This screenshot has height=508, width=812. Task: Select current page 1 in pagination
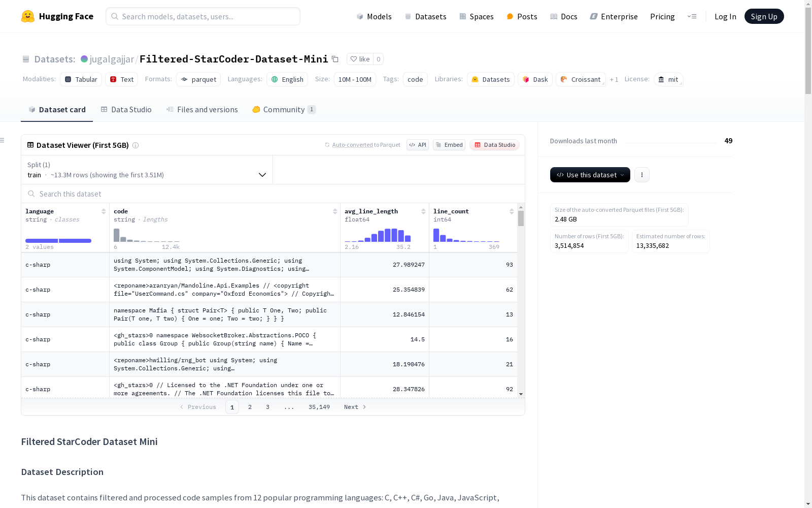(x=232, y=407)
